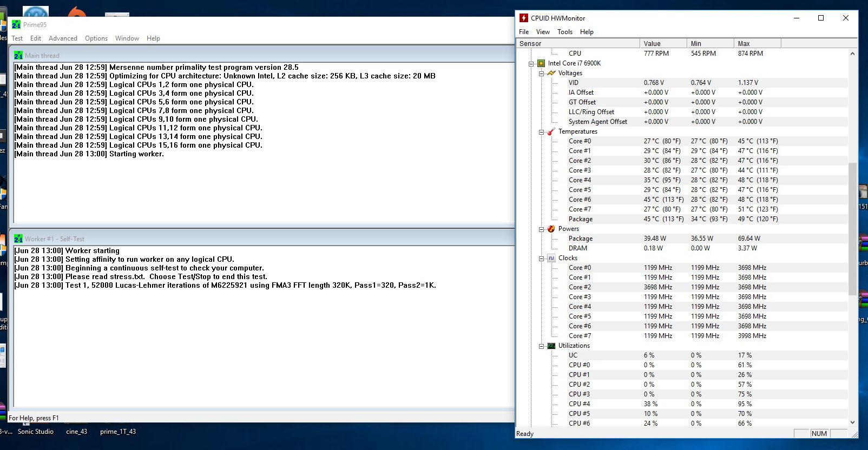
Task: Open the HWMonitor Tools menu
Action: (565, 32)
